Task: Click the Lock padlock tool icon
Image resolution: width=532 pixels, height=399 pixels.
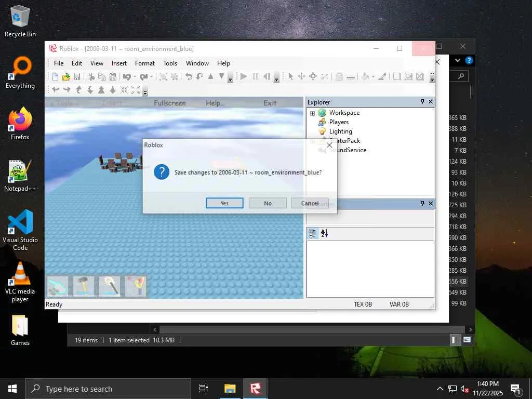Action: point(339,77)
